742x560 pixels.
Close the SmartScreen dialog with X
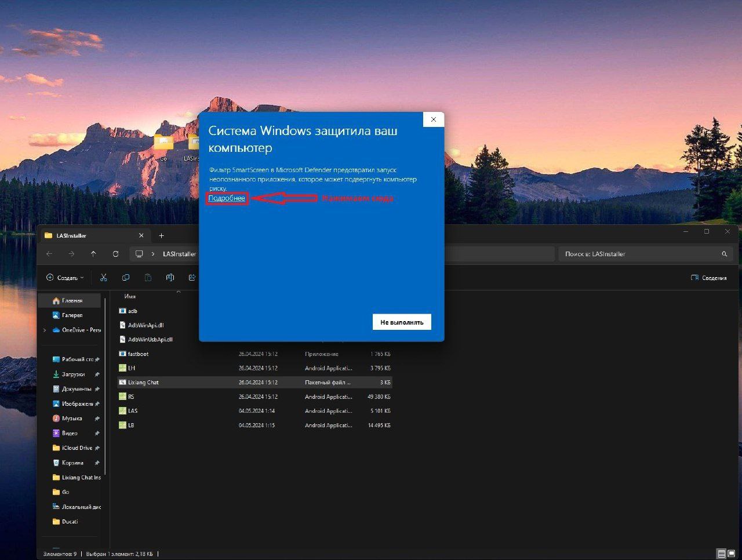433,119
